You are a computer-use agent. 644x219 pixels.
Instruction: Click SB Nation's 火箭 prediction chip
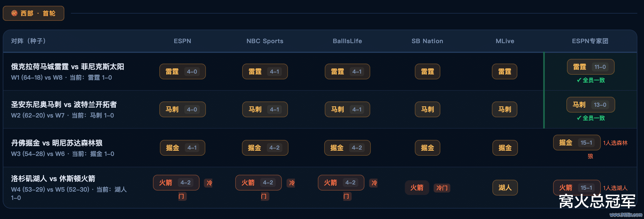coord(417,188)
